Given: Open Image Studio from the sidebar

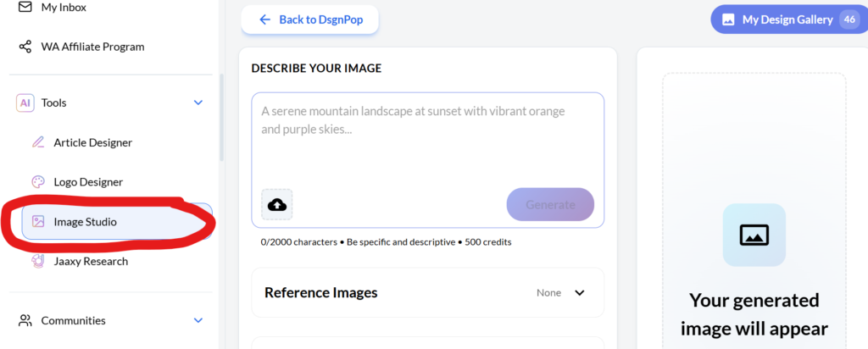Looking at the screenshot, I should [x=85, y=222].
